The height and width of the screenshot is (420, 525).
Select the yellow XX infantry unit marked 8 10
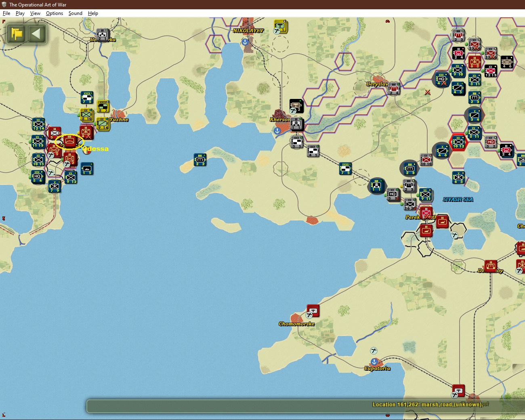pyautogui.click(x=86, y=115)
